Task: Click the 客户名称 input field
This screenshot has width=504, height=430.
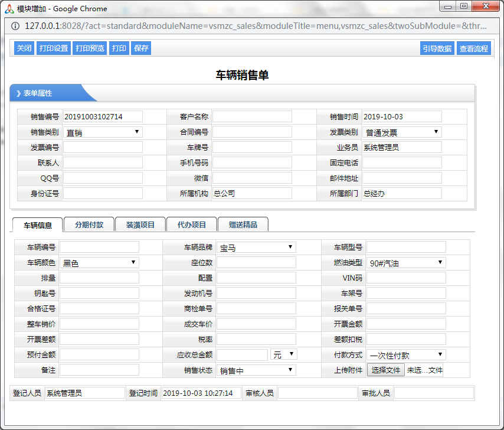Action: click(252, 117)
